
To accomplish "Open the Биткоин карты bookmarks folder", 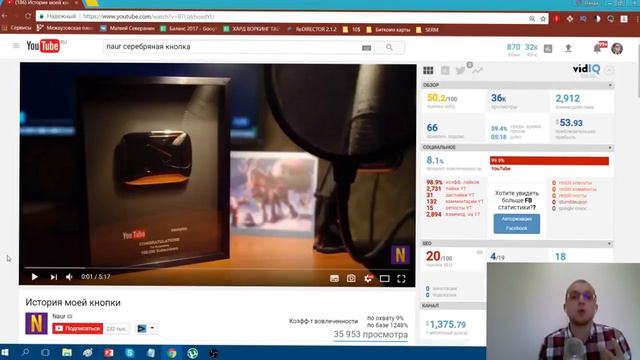I will pos(388,29).
